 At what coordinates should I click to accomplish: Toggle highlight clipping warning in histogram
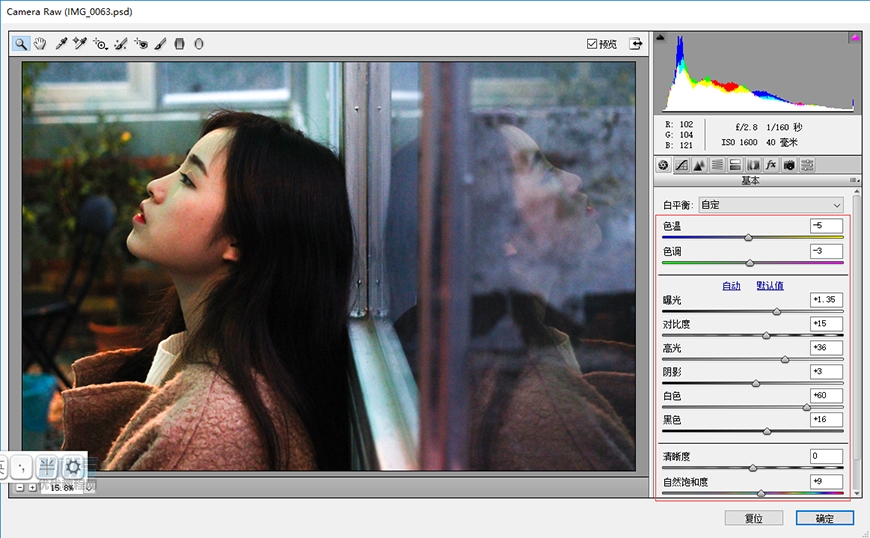855,38
